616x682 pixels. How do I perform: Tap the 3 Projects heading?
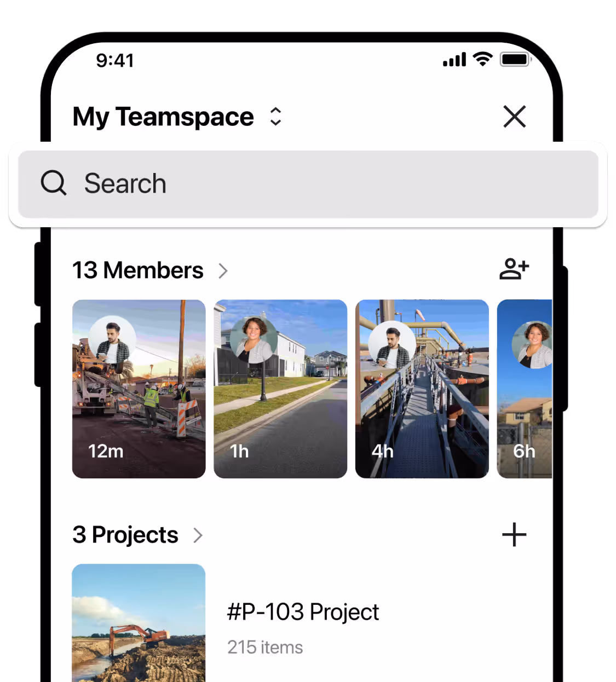125,535
